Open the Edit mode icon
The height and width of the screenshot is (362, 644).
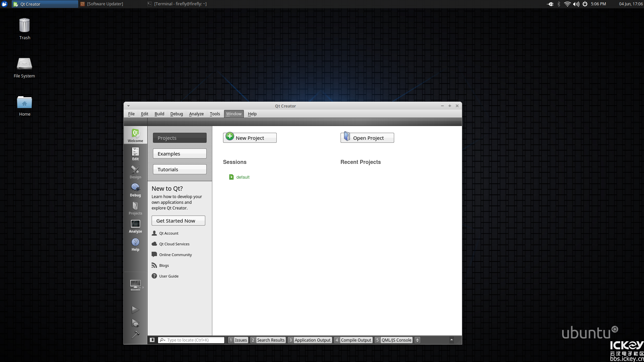click(x=135, y=154)
